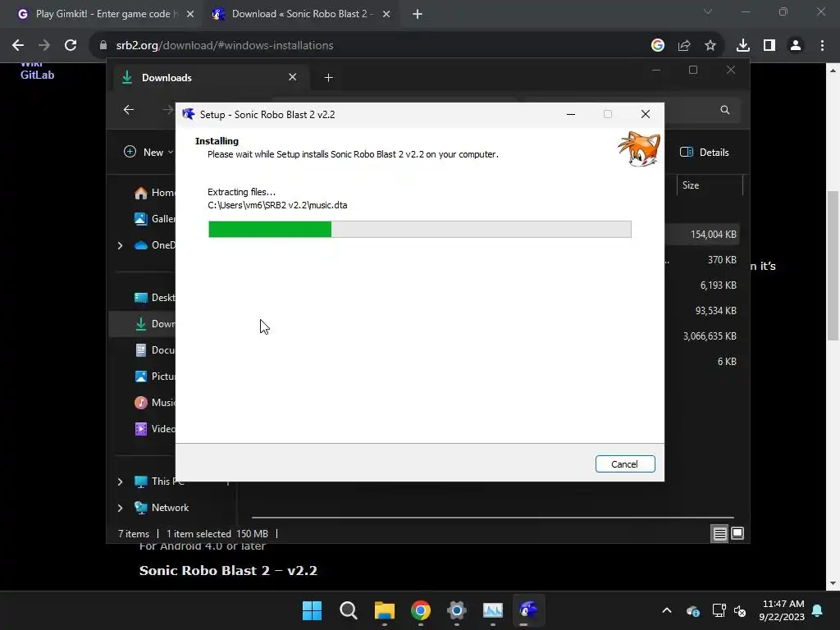This screenshot has height=630, width=840.
Task: Bookmark this page with star icon
Action: [710, 46]
